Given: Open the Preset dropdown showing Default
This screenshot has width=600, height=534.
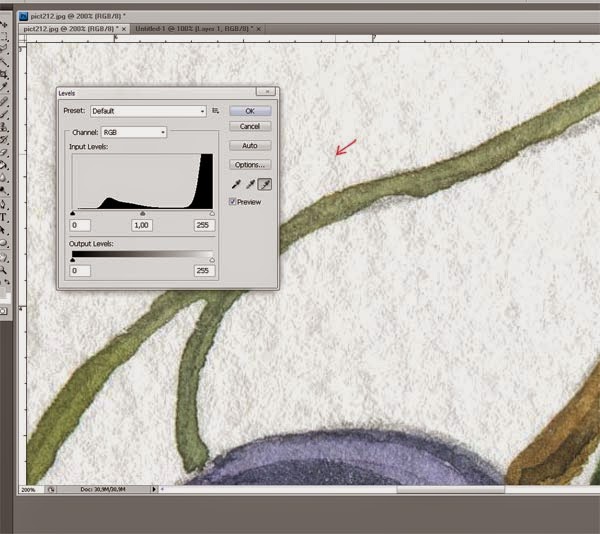Looking at the screenshot, I should coord(148,111).
